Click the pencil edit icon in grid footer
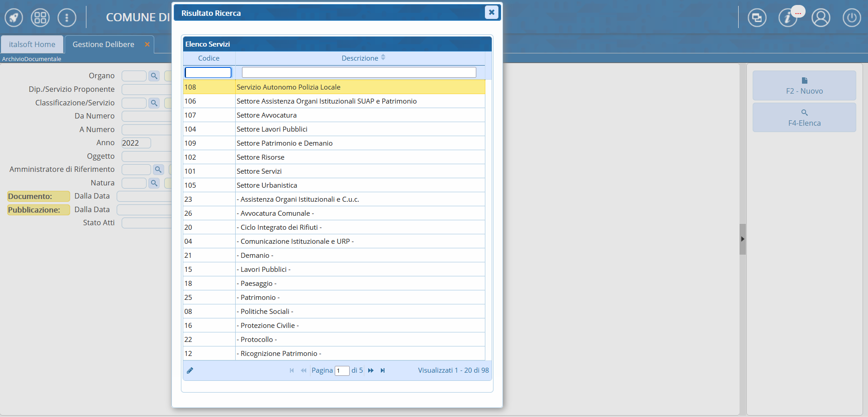Image resolution: width=868 pixels, height=417 pixels. 190,370
